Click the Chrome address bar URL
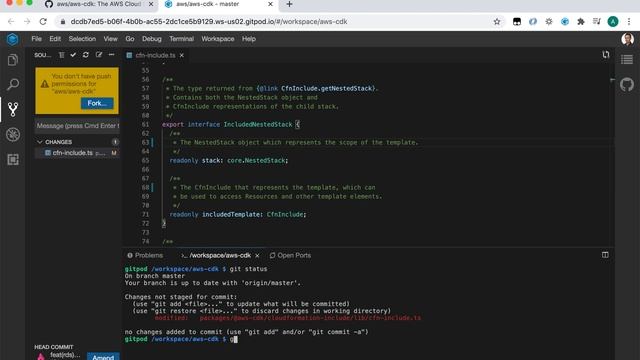 [x=209, y=22]
